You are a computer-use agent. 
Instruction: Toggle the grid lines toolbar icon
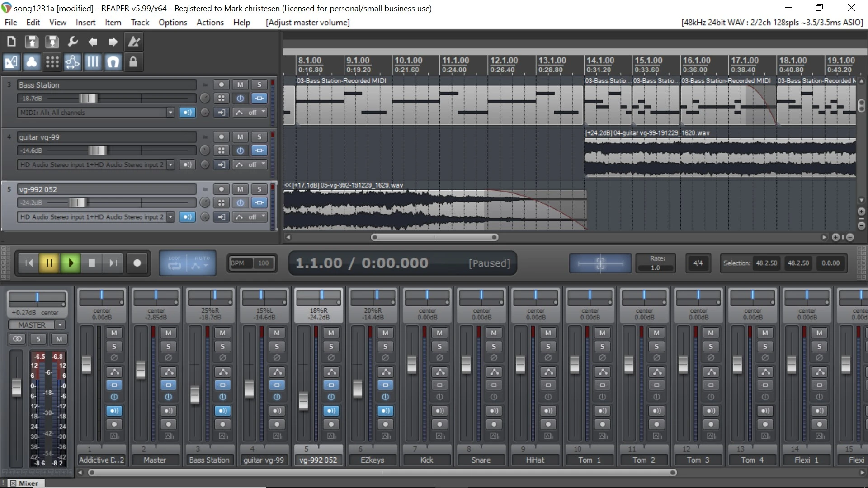point(93,62)
